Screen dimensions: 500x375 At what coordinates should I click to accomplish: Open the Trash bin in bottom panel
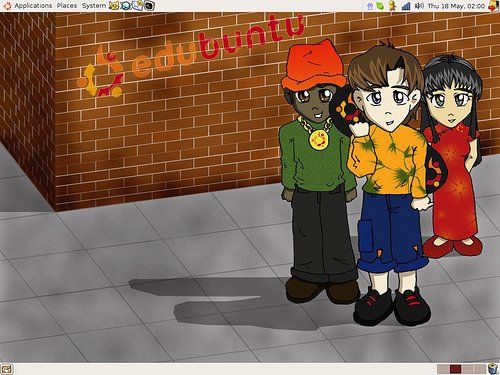click(x=493, y=369)
